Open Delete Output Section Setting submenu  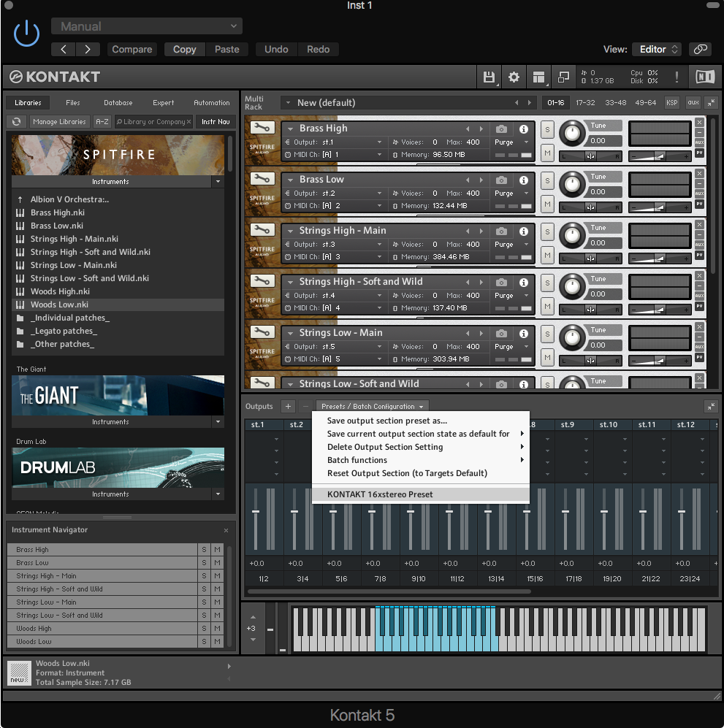421,447
